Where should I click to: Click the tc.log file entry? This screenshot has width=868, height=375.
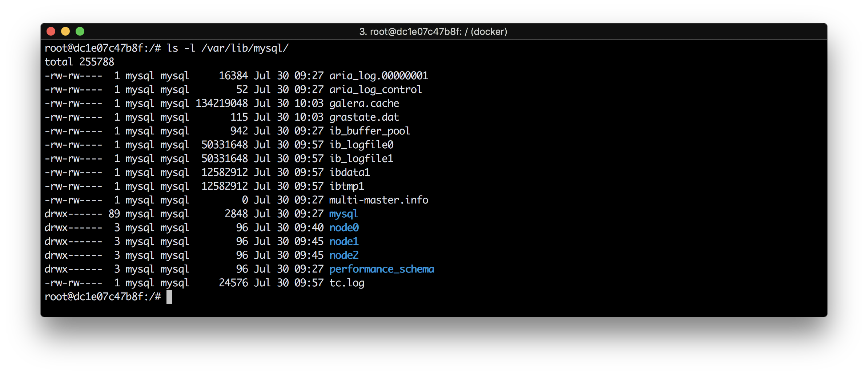coord(346,283)
